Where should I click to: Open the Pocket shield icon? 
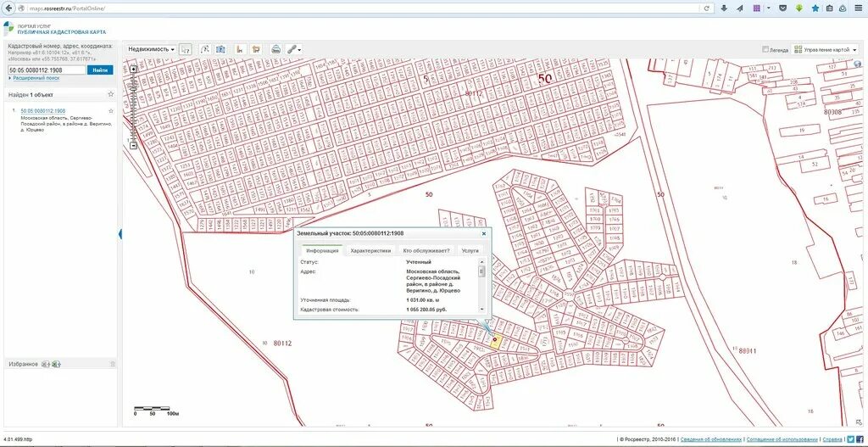click(x=782, y=8)
